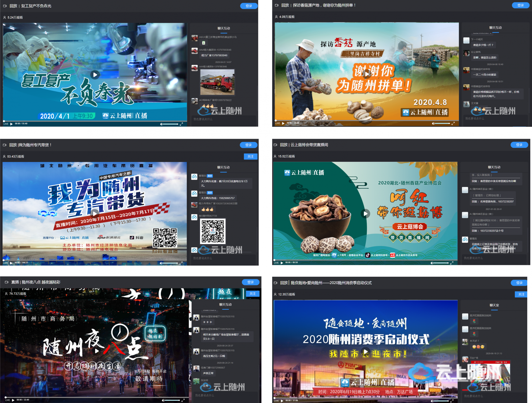The image size is (532, 403).
Task: Click viewer icon beside 12.35万观看
Action: coord(275,294)
